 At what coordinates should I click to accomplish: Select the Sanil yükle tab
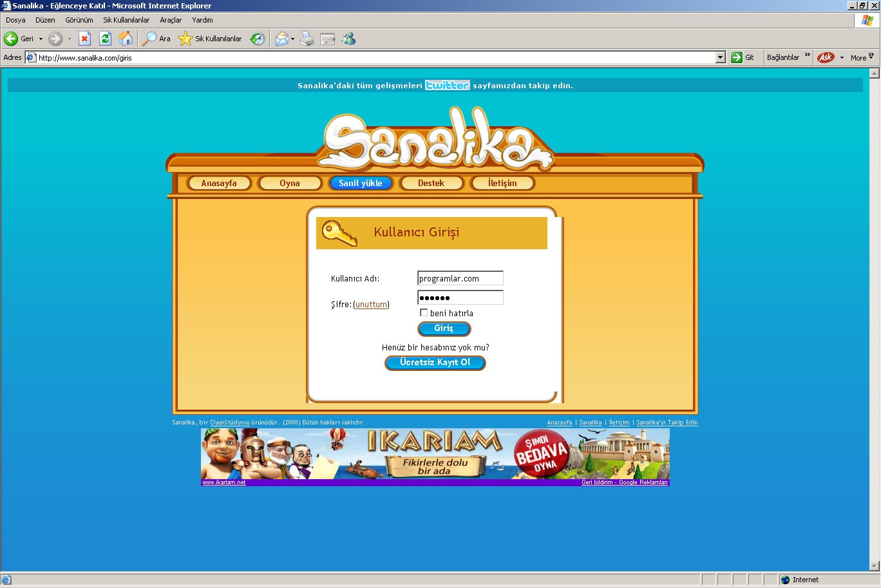(361, 183)
